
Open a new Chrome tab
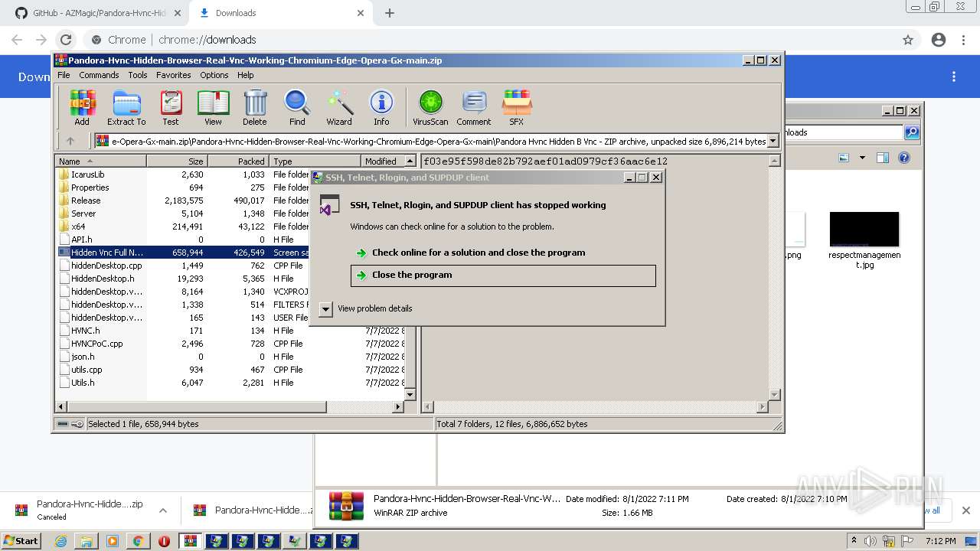point(390,13)
